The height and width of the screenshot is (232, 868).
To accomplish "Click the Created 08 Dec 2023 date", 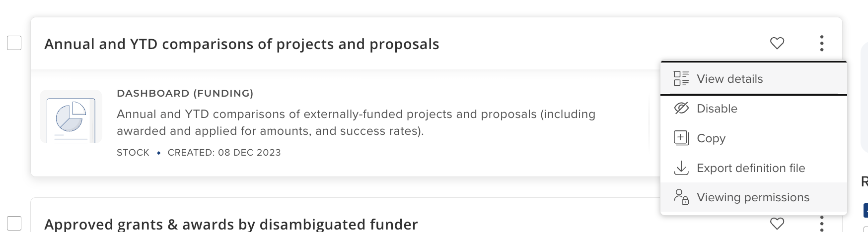I will coord(224,153).
